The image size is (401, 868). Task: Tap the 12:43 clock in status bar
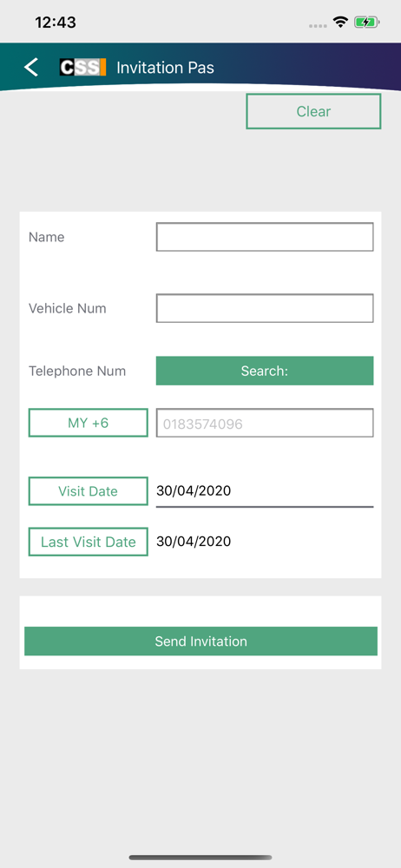coord(56,23)
